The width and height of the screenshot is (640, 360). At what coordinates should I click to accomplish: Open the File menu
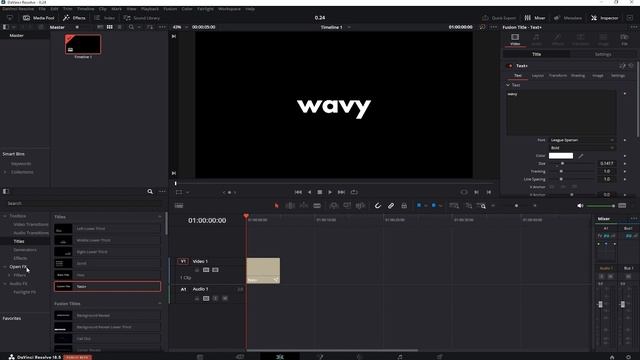pyautogui.click(x=42, y=9)
